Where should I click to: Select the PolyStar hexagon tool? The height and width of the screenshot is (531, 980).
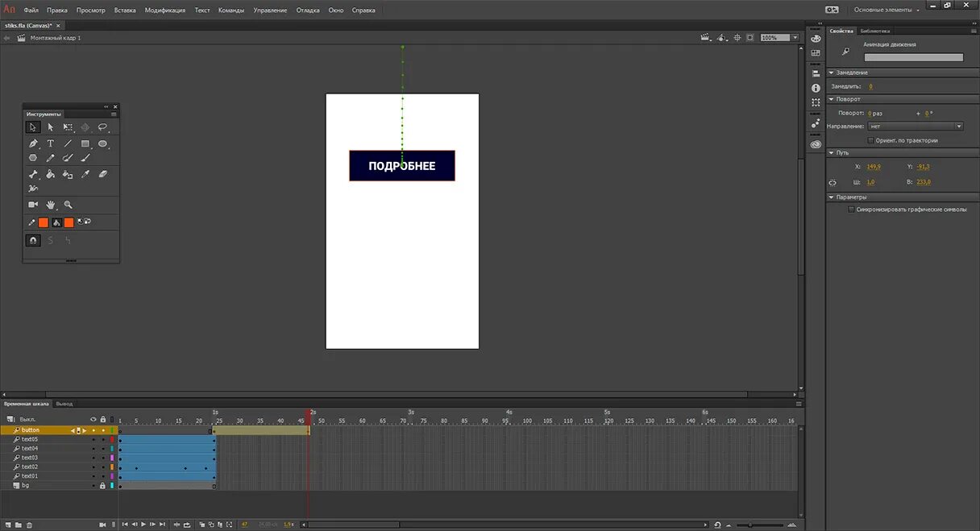click(x=33, y=158)
